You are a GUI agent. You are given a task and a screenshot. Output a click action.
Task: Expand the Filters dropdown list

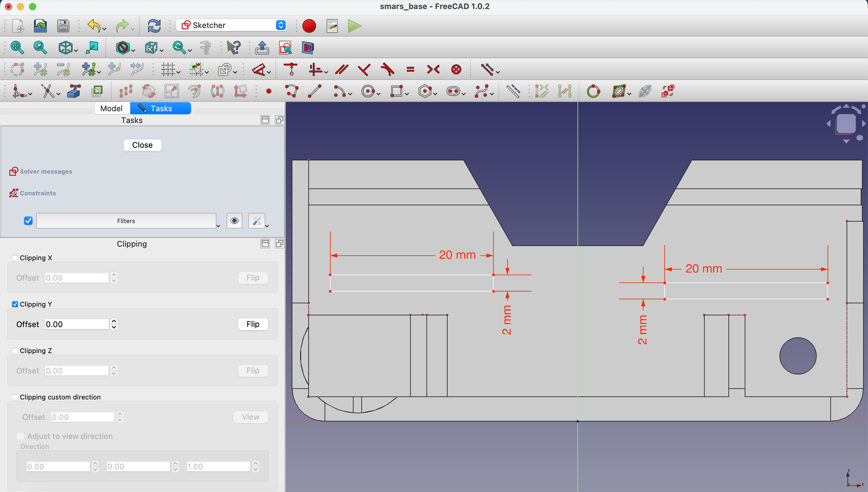(126, 221)
